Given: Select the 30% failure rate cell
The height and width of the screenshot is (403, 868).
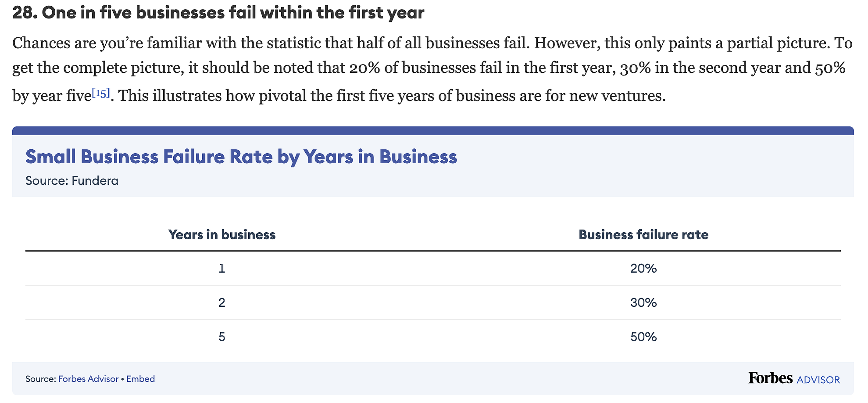Looking at the screenshot, I should pos(643,302).
